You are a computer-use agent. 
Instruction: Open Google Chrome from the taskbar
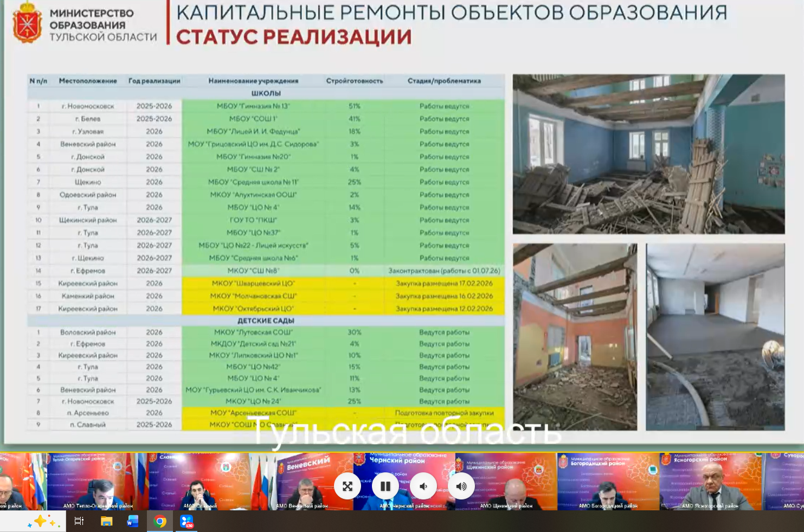click(160, 521)
